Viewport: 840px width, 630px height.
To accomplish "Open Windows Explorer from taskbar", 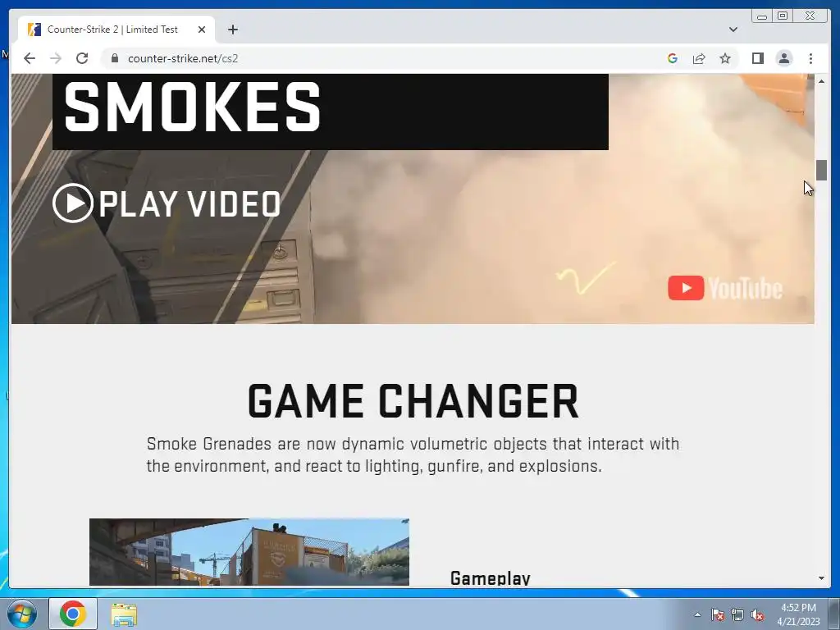I will (x=124, y=614).
